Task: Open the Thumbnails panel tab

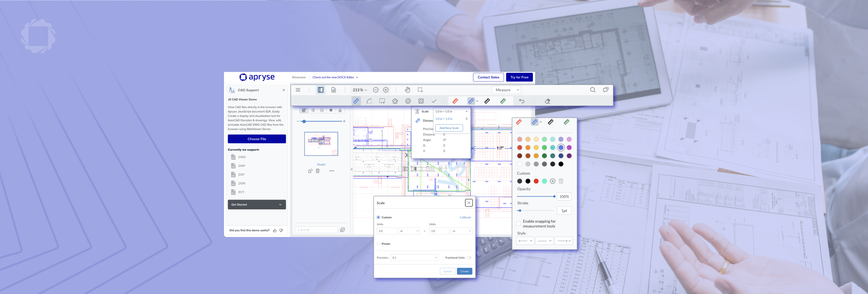Action: (304, 110)
